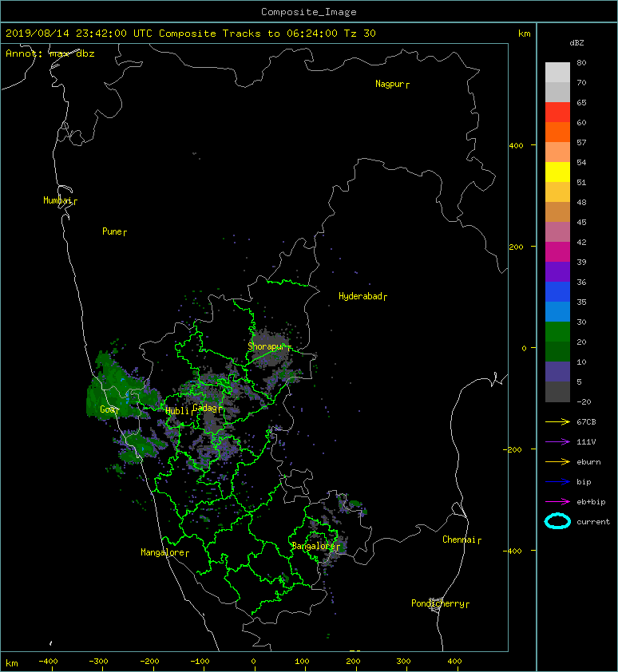
Task: Click the 39 dBZ purple color swatch
Action: [x=557, y=271]
